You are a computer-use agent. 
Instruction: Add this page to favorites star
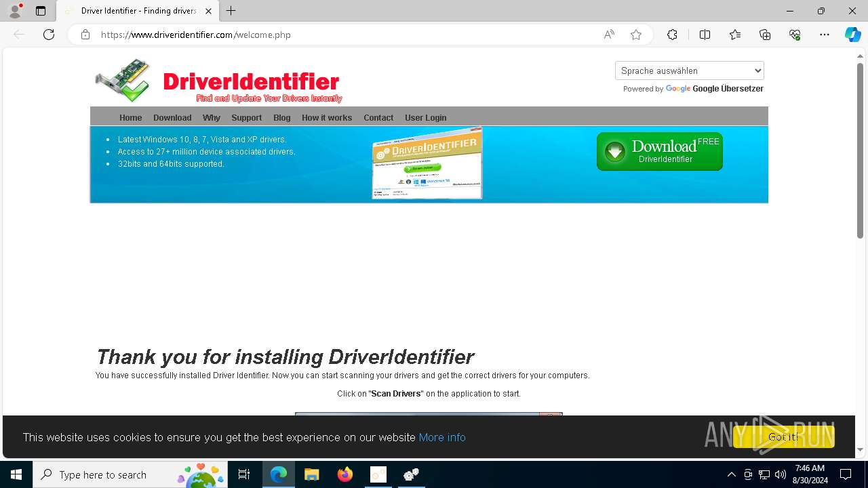click(636, 35)
